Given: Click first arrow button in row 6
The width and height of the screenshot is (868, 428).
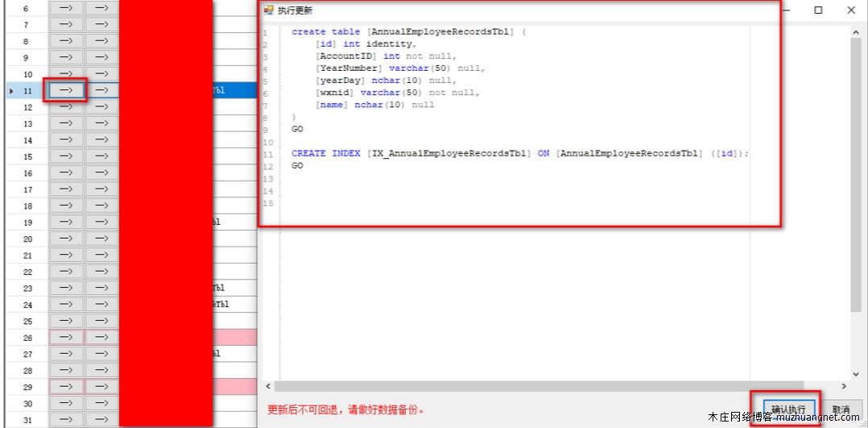Looking at the screenshot, I should pyautogui.click(x=66, y=8).
